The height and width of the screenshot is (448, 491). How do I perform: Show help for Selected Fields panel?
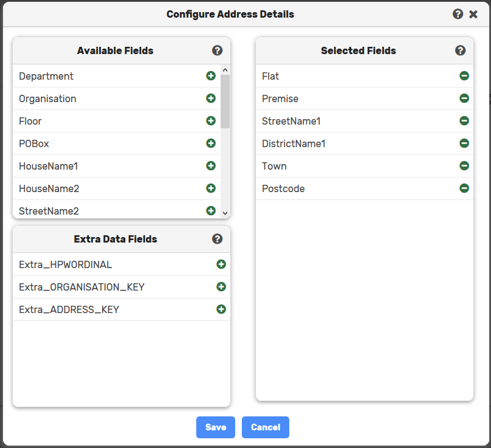[460, 50]
